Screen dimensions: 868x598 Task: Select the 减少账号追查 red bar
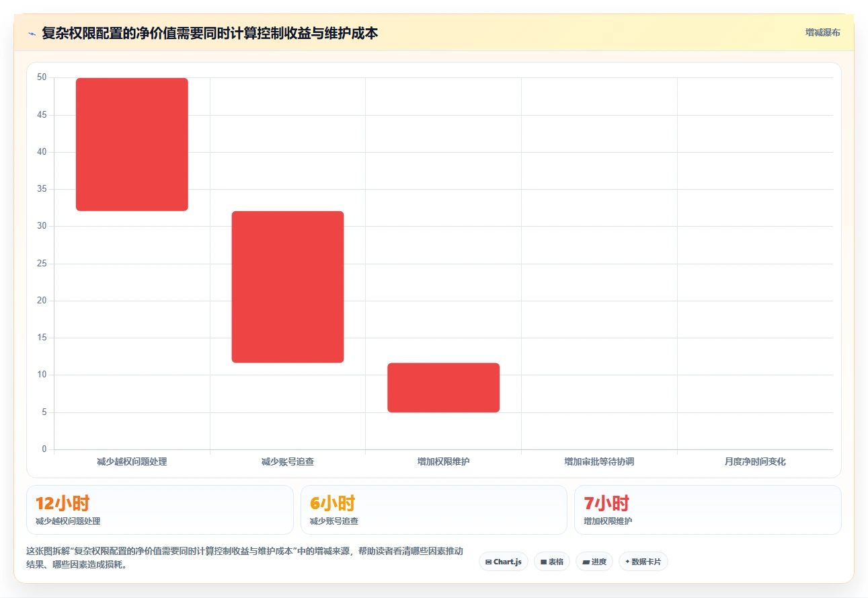[x=288, y=287]
